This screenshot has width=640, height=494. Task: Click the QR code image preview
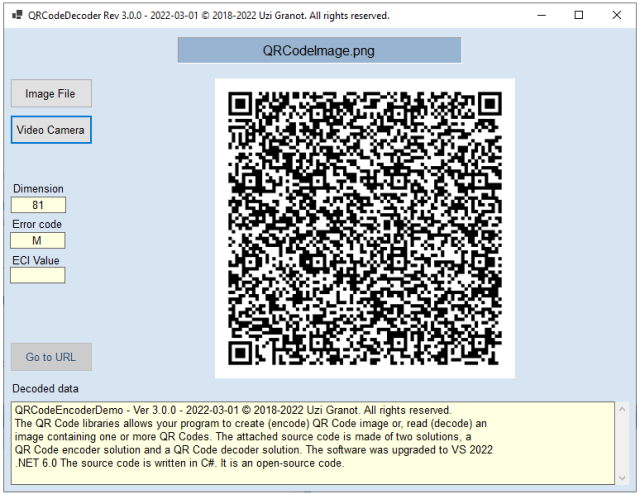364,228
